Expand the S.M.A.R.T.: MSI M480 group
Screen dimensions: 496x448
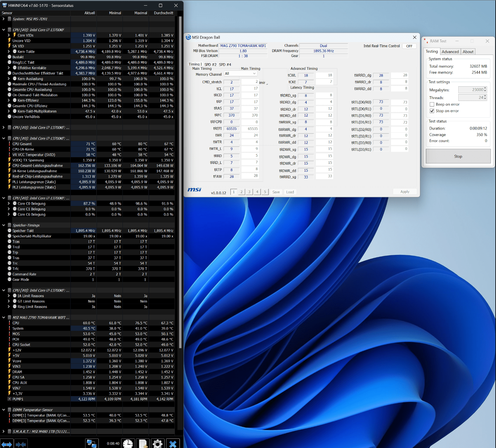tap(3, 431)
